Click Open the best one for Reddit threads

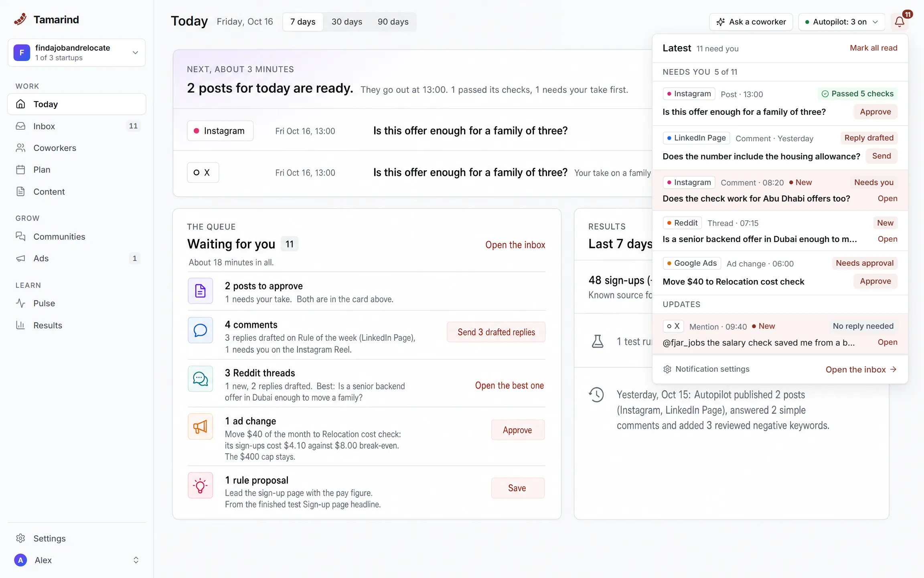click(509, 385)
